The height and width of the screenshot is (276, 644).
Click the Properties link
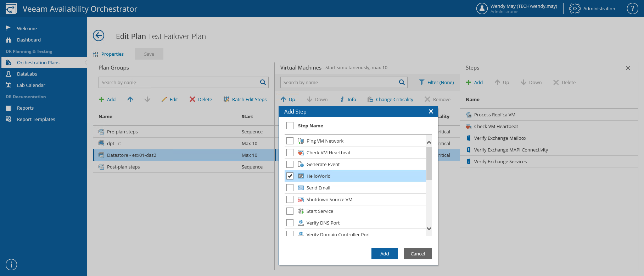(112, 54)
